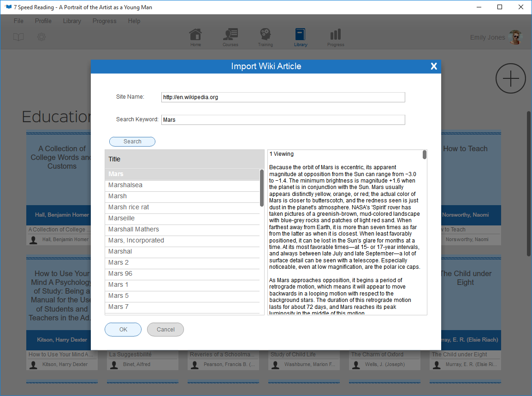
Task: Edit the Search Keyword field
Action: tap(283, 119)
